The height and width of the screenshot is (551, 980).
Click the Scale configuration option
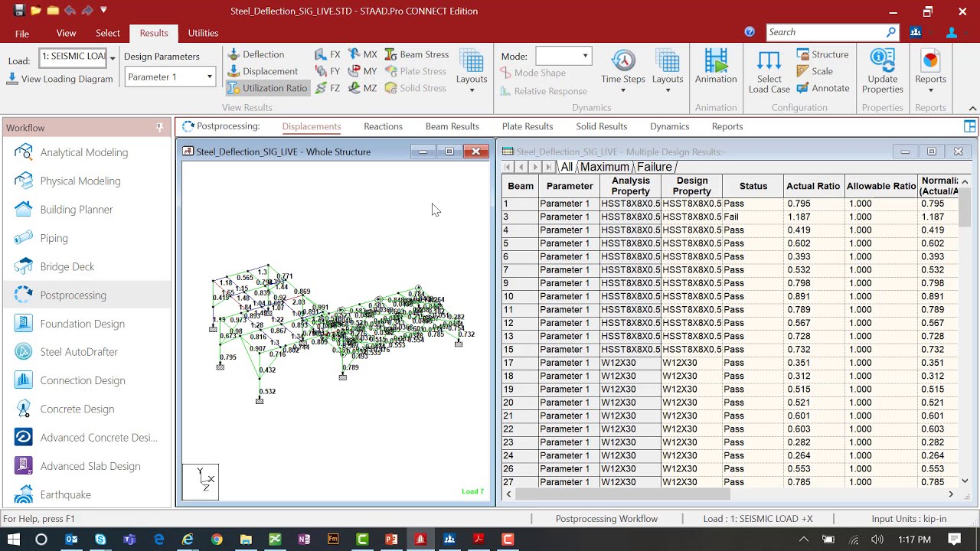tap(815, 71)
